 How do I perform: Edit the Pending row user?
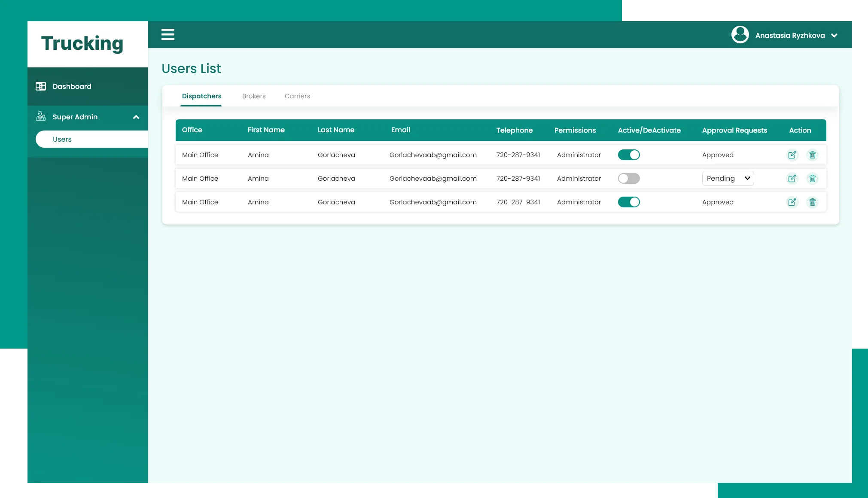(792, 178)
